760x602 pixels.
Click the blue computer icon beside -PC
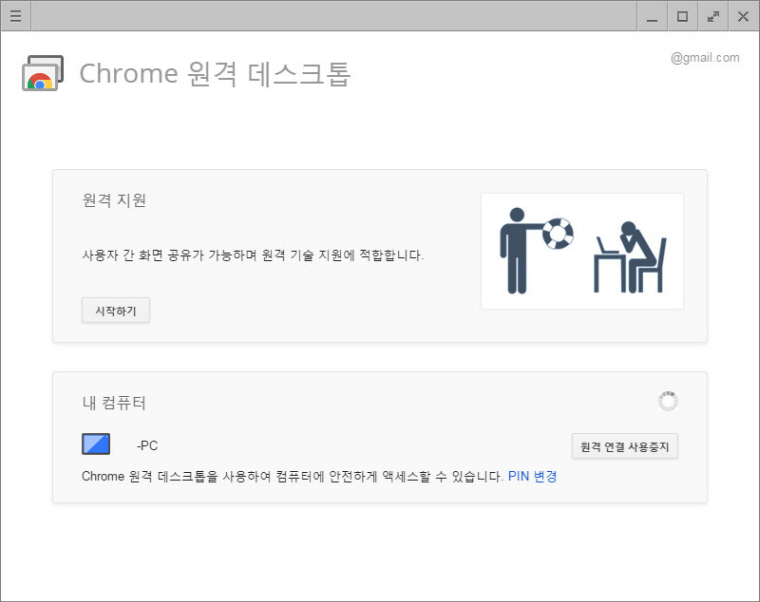point(96,444)
